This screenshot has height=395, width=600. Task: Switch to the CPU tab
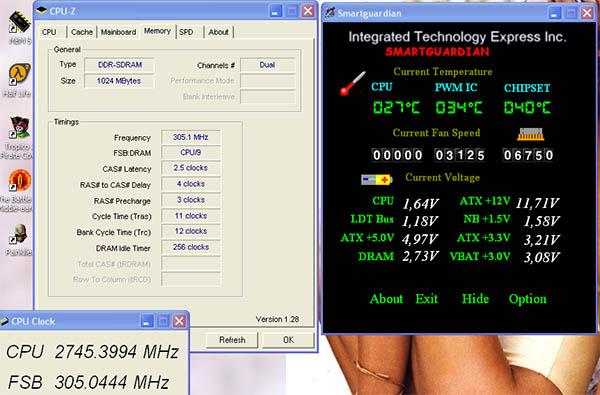pyautogui.click(x=49, y=32)
